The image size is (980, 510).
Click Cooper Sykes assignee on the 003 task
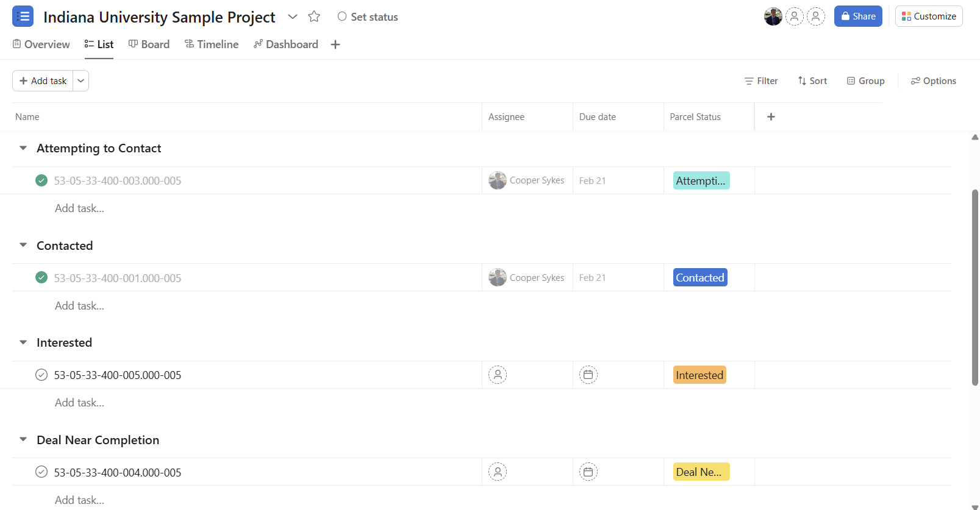coord(527,180)
